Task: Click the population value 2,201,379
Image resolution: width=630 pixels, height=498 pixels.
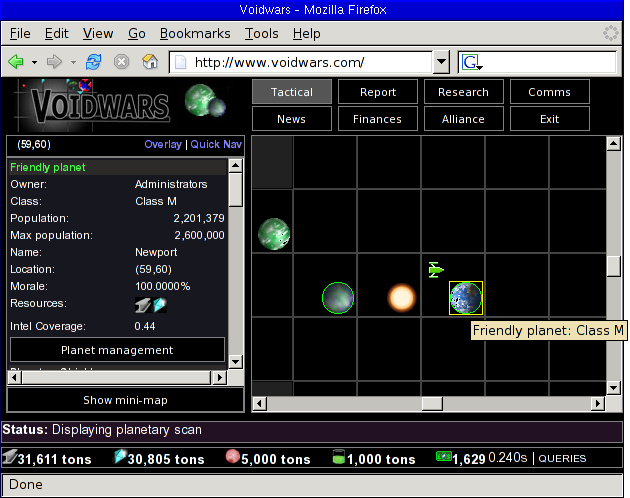Action: [199, 218]
